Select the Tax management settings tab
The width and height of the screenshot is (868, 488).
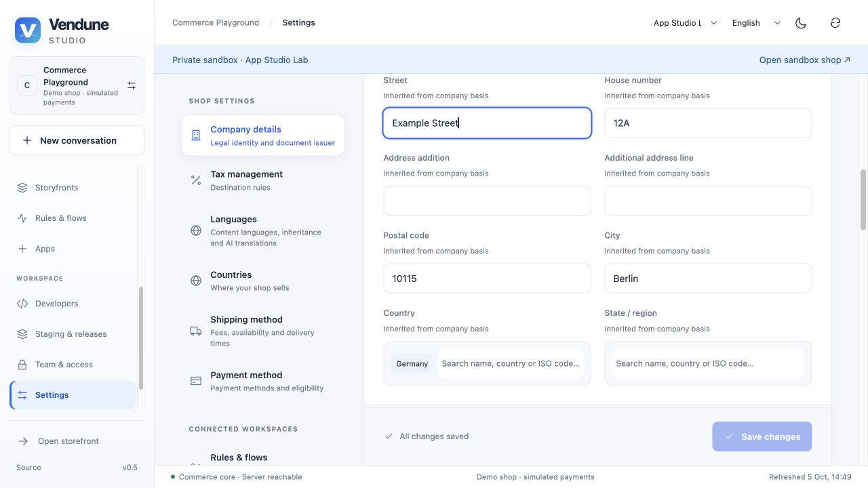263,180
